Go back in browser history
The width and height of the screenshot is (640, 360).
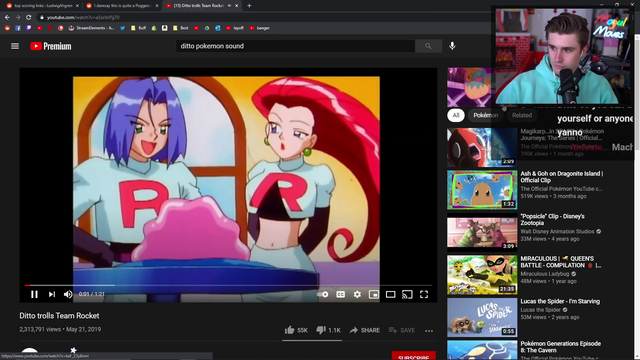click(x=7, y=17)
